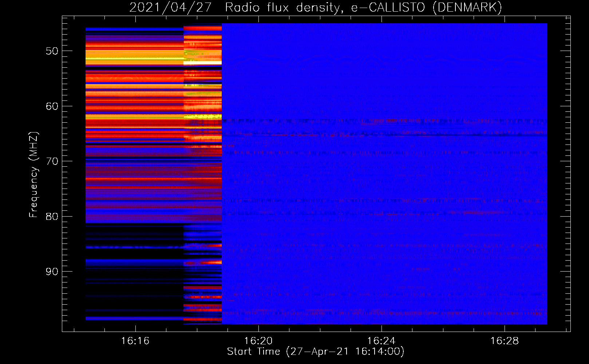
Task: Click the 16:28 time tick label
Action: [504, 341]
